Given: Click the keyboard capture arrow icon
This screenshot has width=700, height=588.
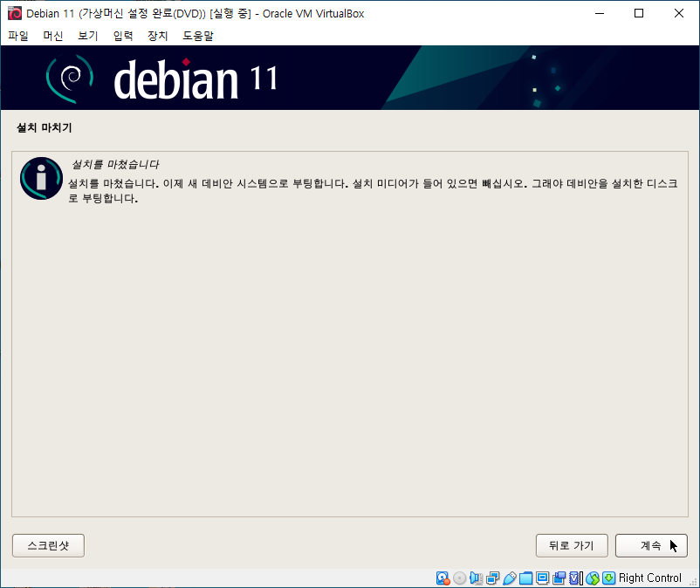Looking at the screenshot, I should [609, 578].
